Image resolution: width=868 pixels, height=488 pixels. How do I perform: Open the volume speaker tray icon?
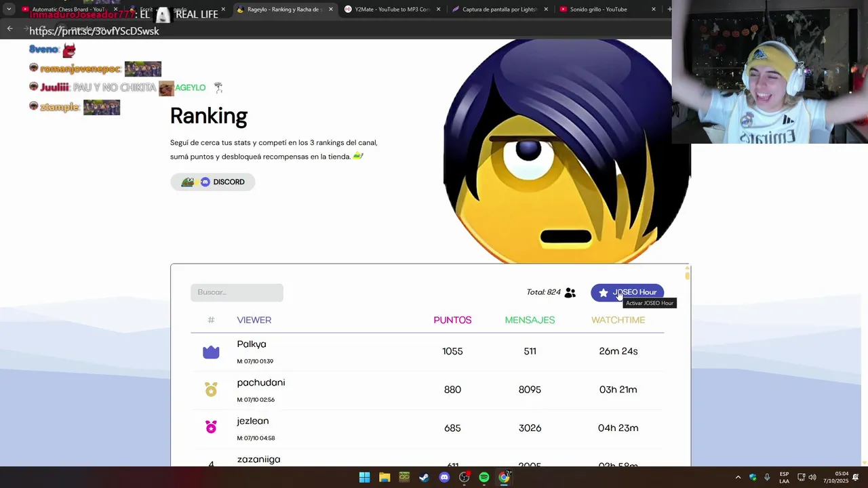[812, 477]
